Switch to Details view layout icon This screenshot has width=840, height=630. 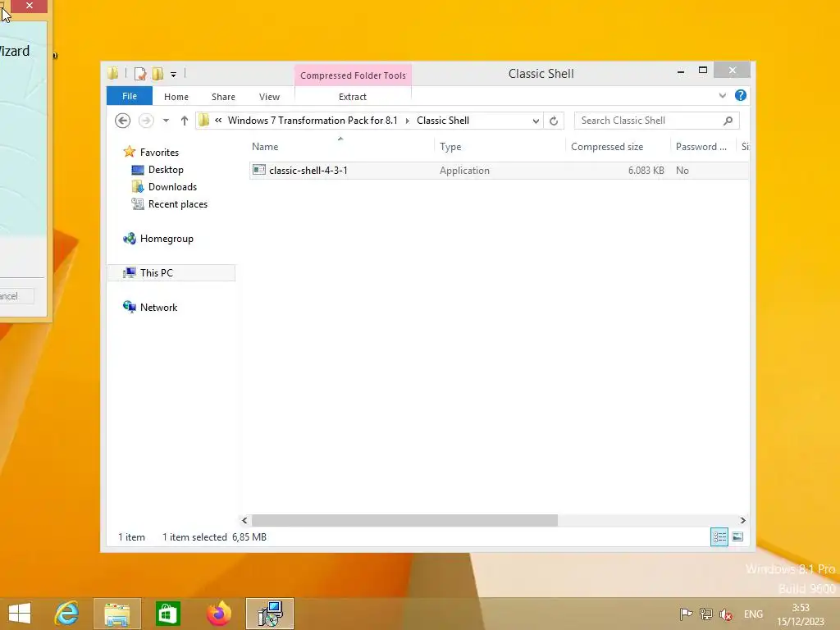click(x=719, y=536)
